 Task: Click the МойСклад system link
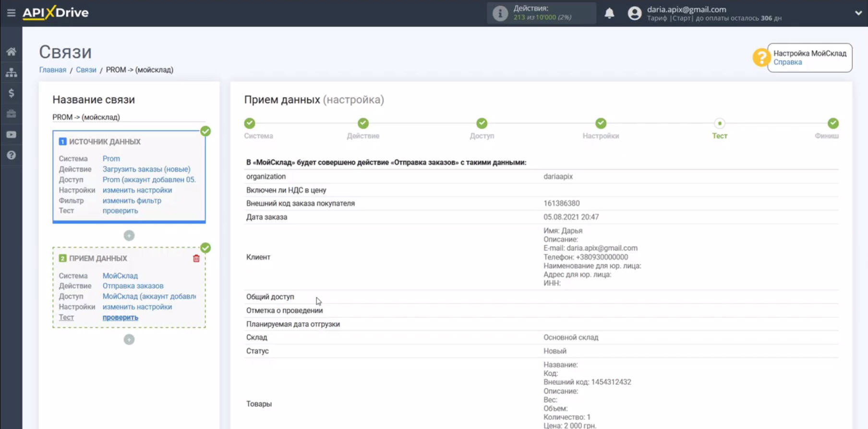click(120, 275)
